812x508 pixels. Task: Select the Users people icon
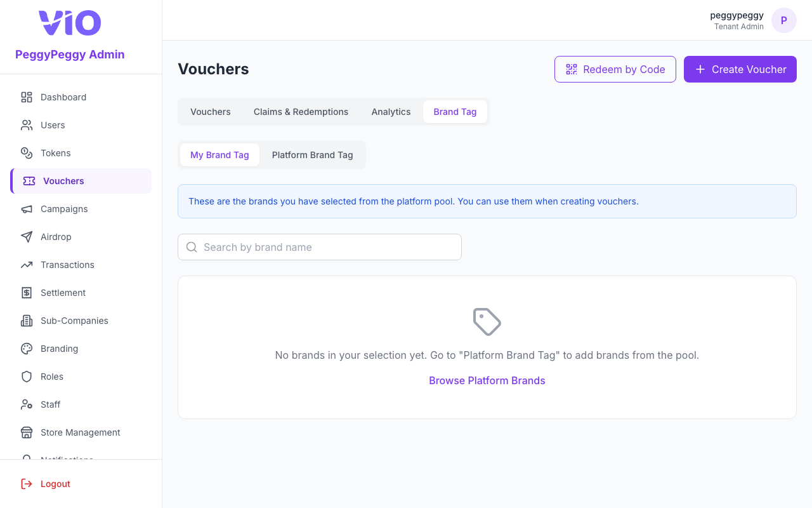(27, 125)
